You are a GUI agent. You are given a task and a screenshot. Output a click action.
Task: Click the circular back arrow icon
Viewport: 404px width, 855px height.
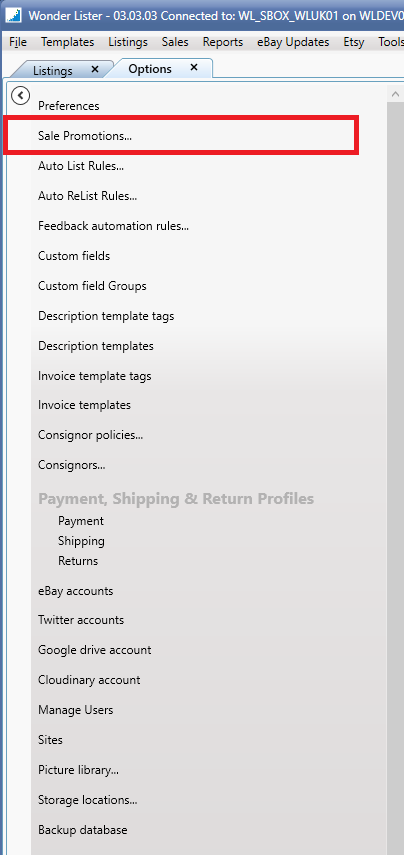coord(20,96)
